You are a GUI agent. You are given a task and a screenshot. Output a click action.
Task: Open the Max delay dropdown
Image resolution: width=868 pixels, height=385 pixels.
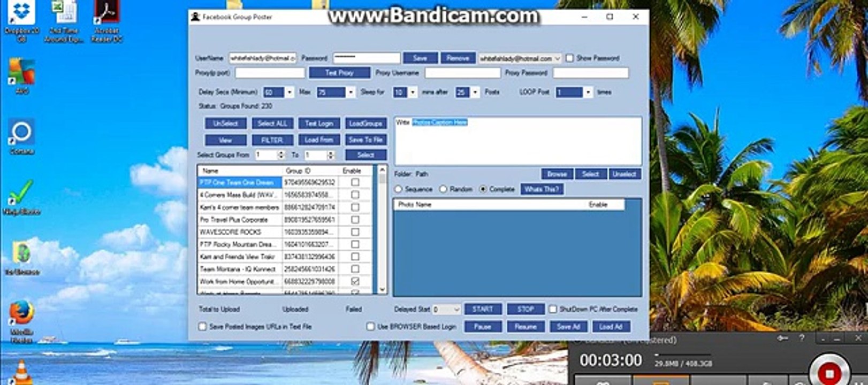point(351,93)
